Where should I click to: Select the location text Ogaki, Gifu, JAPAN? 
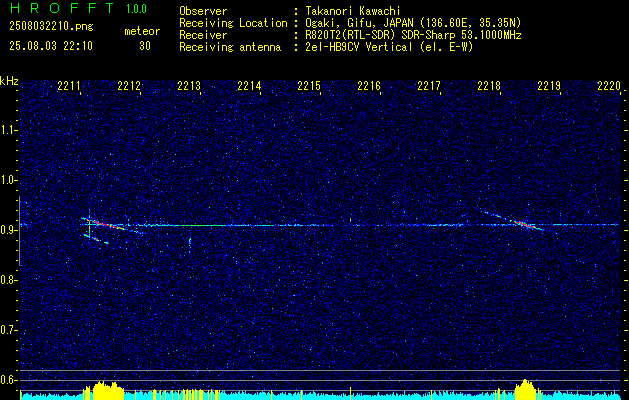357,23
